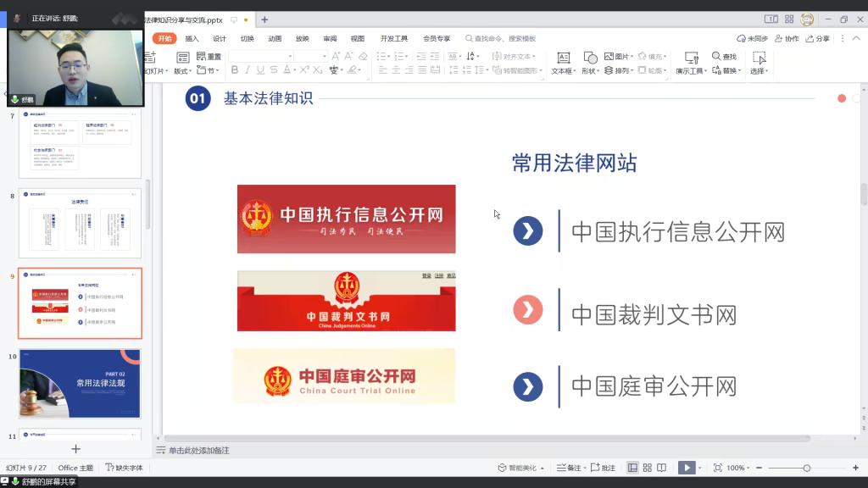Toggle the 备注 notes pane
Viewport: 868px width, 488px height.
pos(570,468)
